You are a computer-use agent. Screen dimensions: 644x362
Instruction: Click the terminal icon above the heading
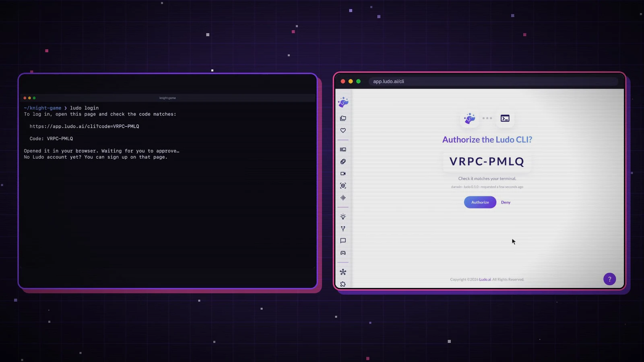click(505, 118)
